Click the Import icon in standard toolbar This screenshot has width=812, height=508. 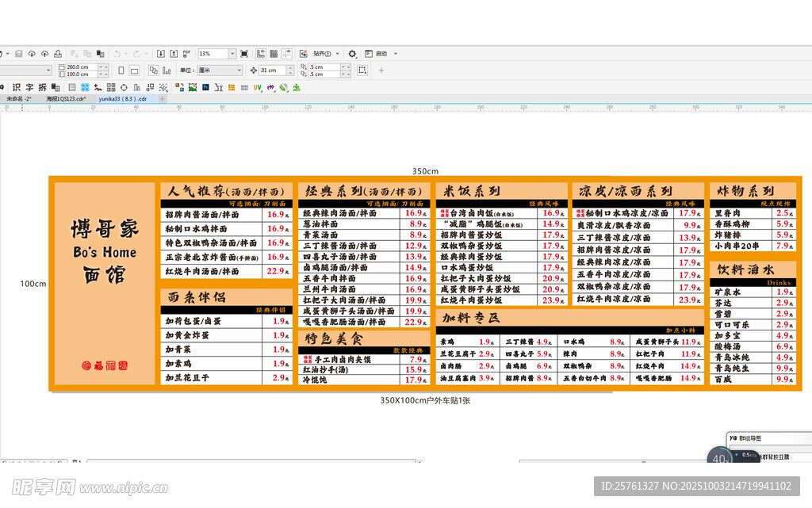pyautogui.click(x=161, y=54)
